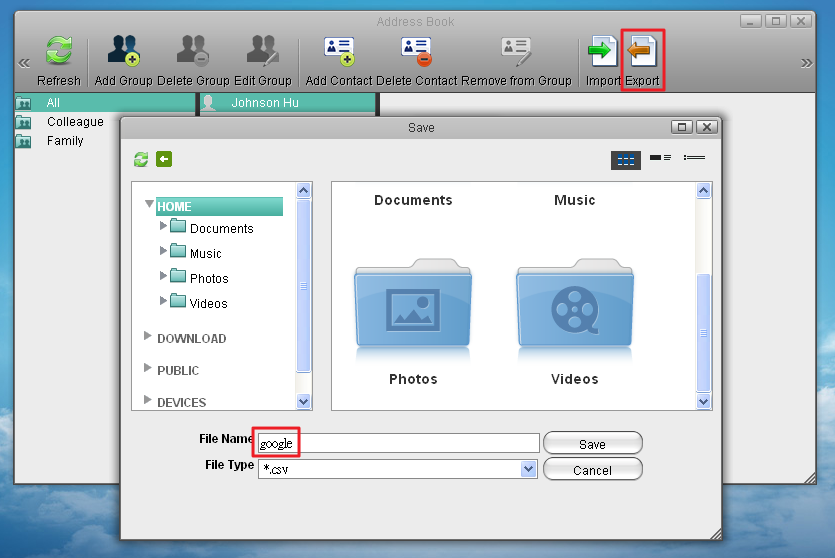Viewport: 835px width, 558px height.
Task: Refresh the file list in Save dialog
Action: (x=141, y=159)
